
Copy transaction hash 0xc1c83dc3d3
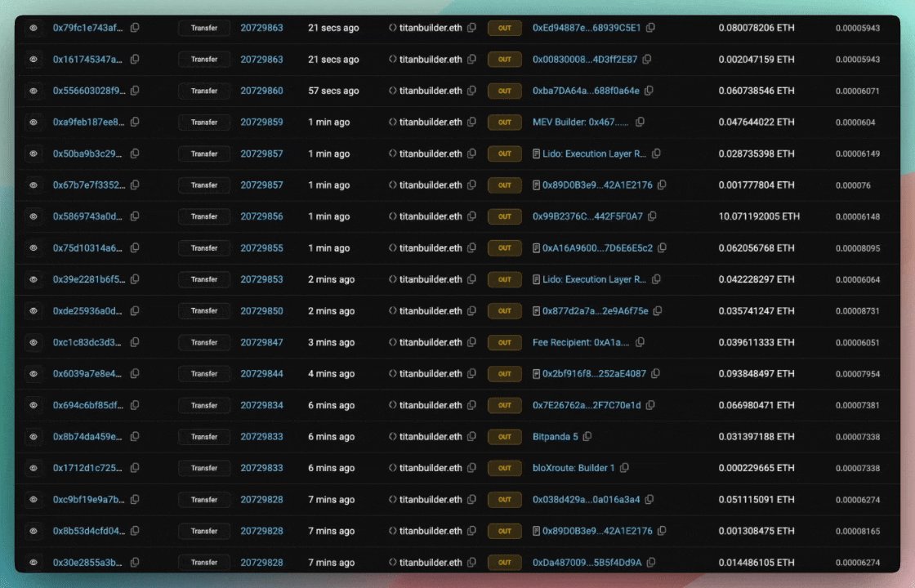(x=135, y=342)
